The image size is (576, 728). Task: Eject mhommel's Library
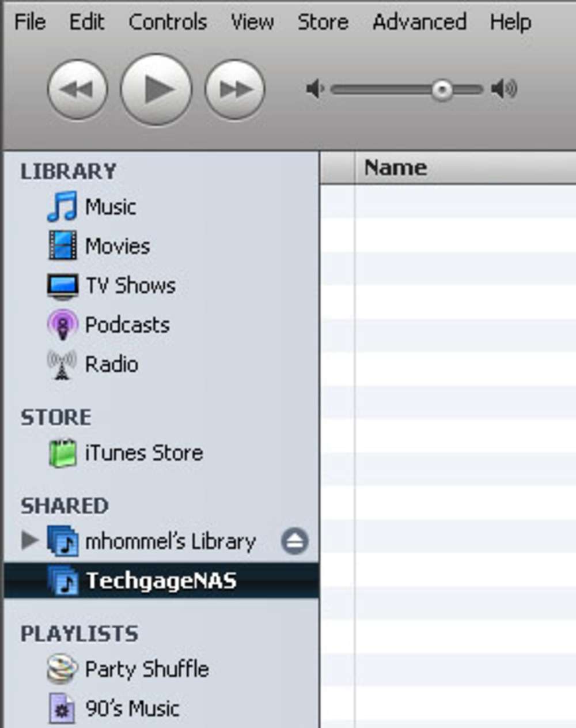point(294,541)
